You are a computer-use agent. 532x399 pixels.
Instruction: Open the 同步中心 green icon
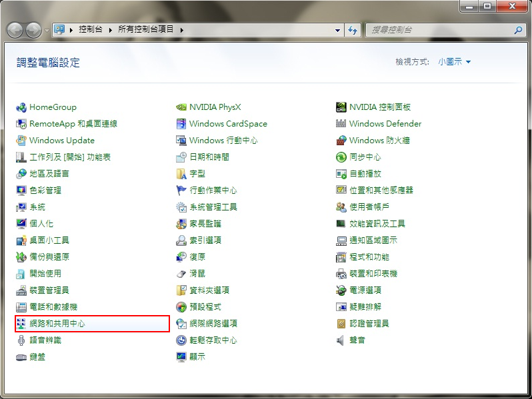pos(341,157)
